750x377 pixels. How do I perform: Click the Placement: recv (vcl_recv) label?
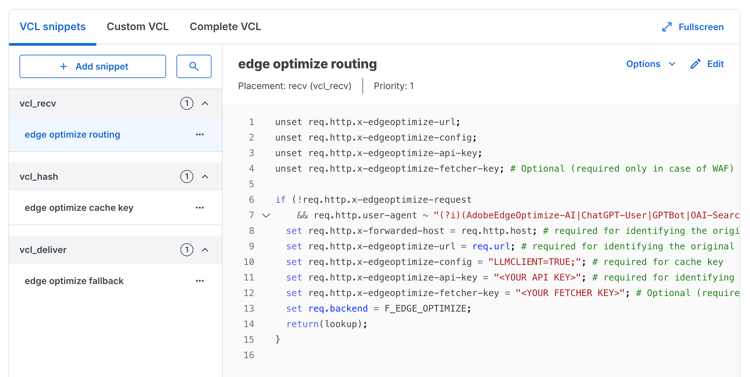295,86
